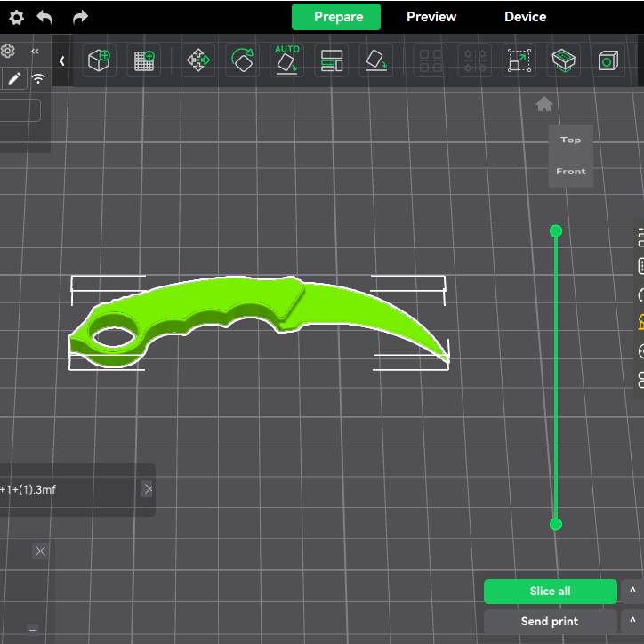The width and height of the screenshot is (644, 644).
Task: Undo the last action
Action: tap(44, 17)
